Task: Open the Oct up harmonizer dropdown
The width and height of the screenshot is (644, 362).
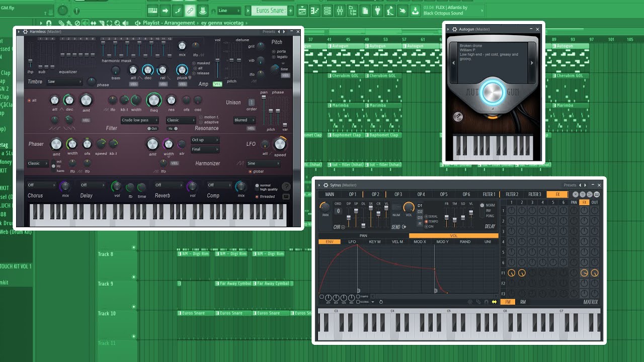Action: click(205, 140)
